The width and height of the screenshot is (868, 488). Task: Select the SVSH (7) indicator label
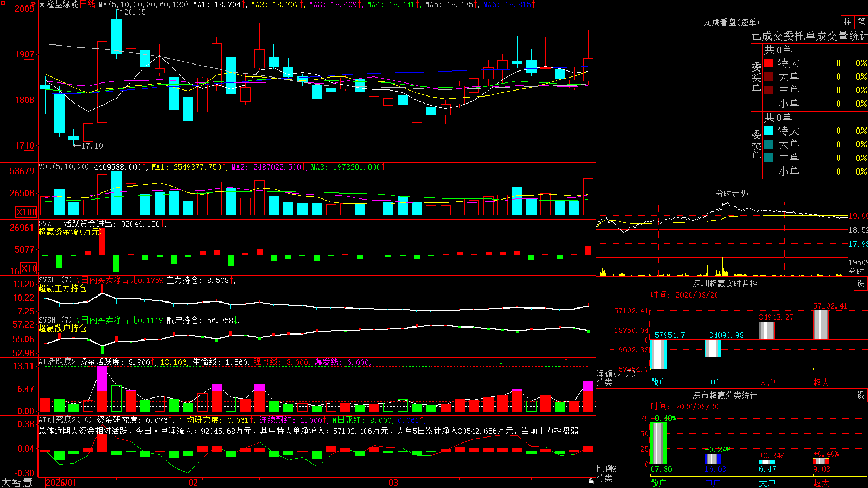point(55,320)
